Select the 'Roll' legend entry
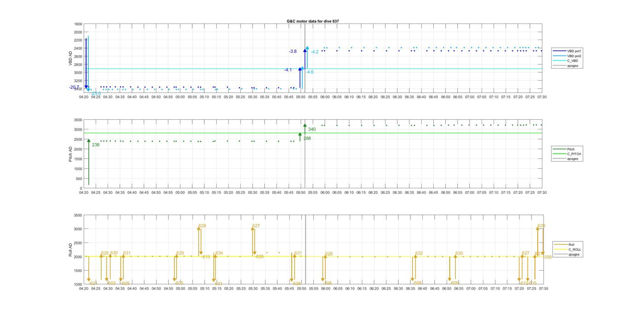The height and width of the screenshot is (319, 644). point(564,244)
